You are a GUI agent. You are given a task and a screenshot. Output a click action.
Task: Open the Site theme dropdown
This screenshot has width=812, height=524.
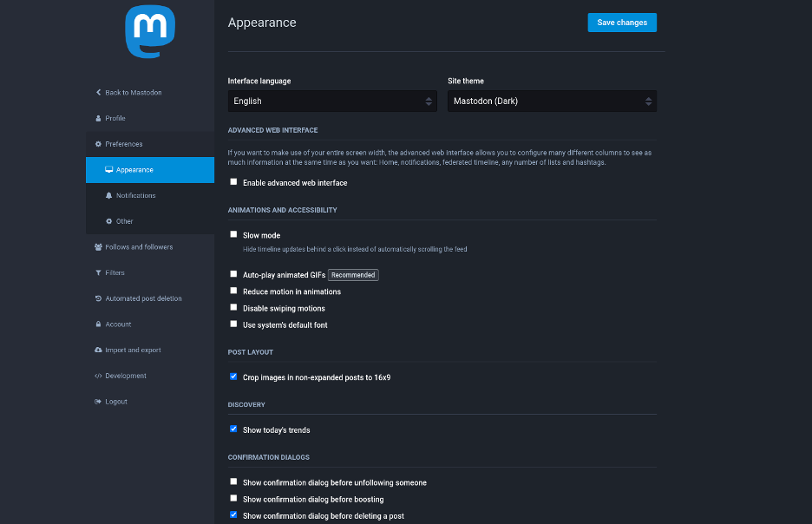pos(552,102)
